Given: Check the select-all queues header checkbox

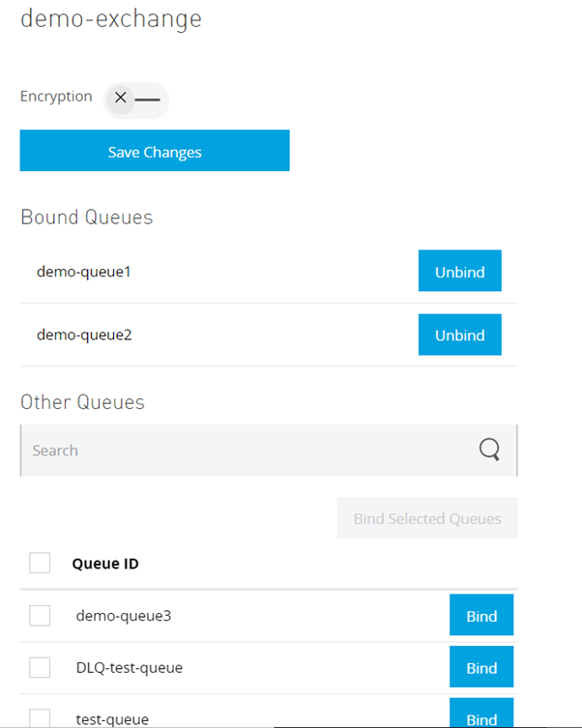Looking at the screenshot, I should (40, 563).
